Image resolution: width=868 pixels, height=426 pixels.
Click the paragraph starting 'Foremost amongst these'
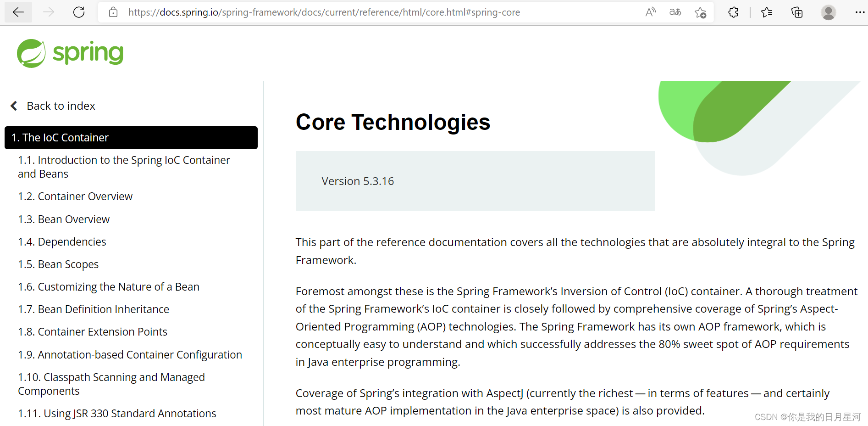coord(576,326)
